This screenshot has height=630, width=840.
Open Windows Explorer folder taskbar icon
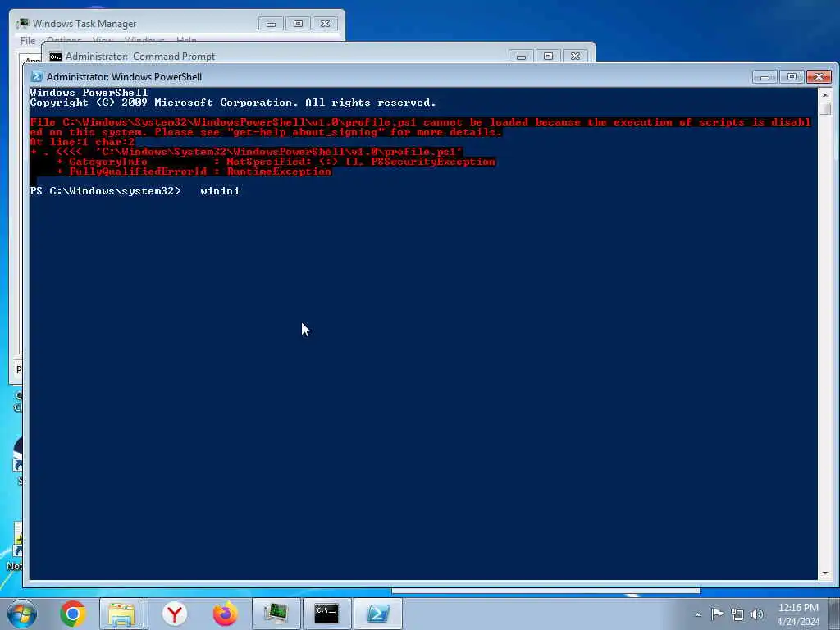121,614
